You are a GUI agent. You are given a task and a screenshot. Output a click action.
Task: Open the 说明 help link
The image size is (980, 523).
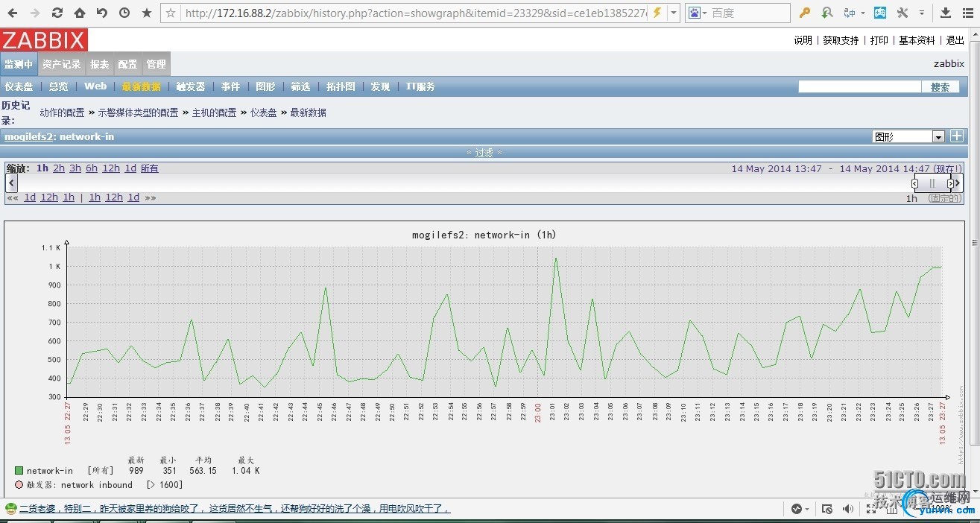click(803, 40)
